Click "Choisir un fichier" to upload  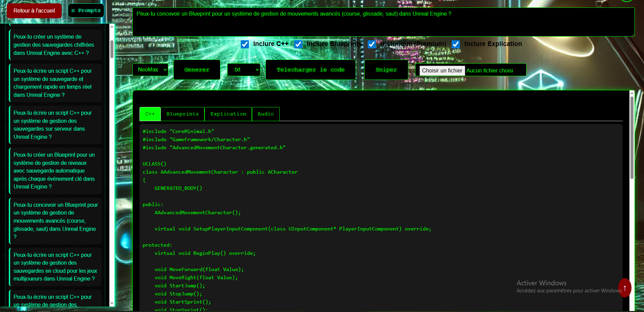pyautogui.click(x=441, y=70)
